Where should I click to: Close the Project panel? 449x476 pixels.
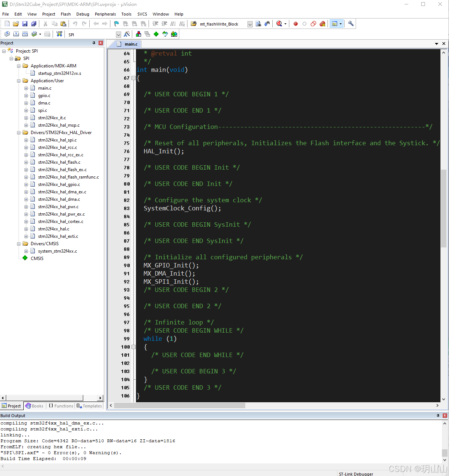pyautogui.click(x=100, y=43)
